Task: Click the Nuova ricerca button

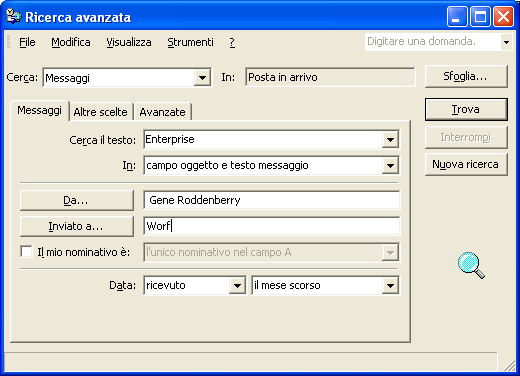Action: [x=466, y=164]
